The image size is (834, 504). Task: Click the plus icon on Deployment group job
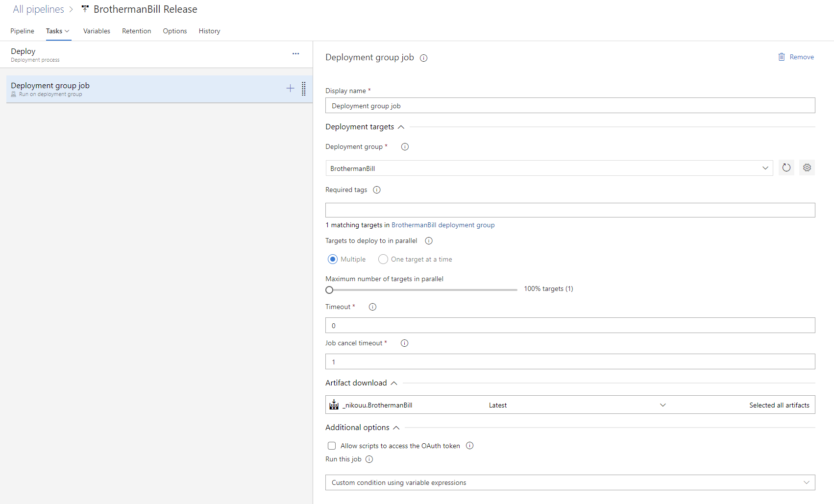coord(290,88)
